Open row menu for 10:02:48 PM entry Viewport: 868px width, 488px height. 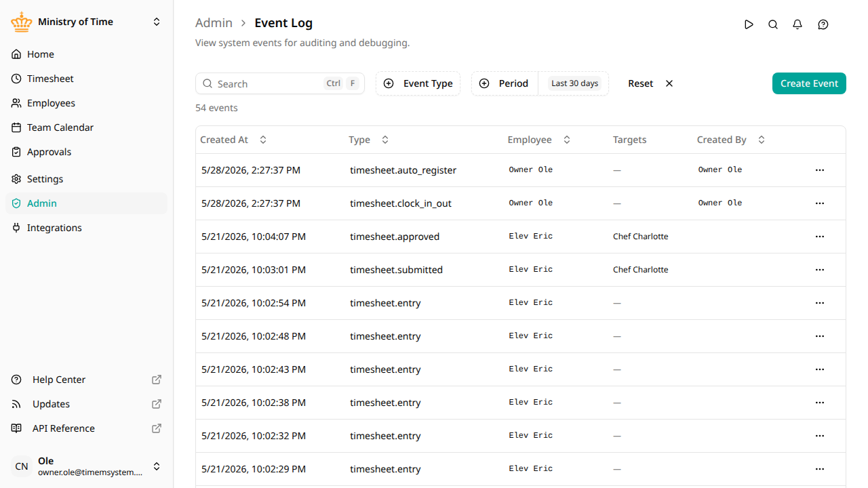(820, 336)
